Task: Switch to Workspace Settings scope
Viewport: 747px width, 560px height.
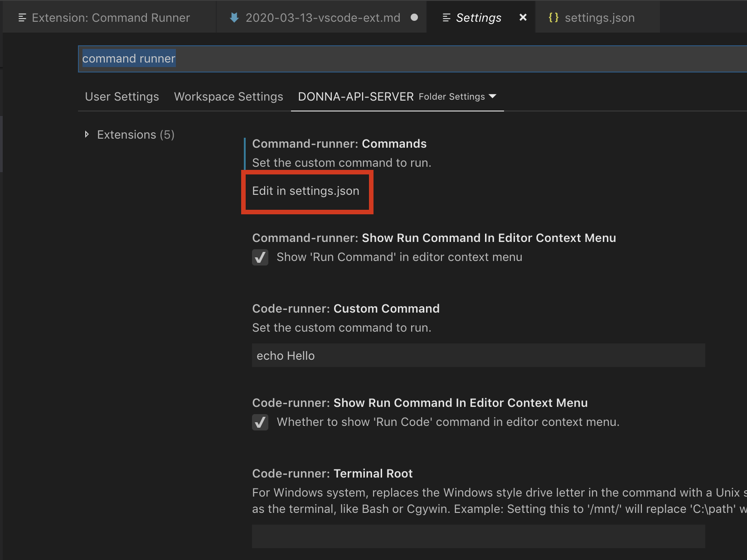Action: 228,97
